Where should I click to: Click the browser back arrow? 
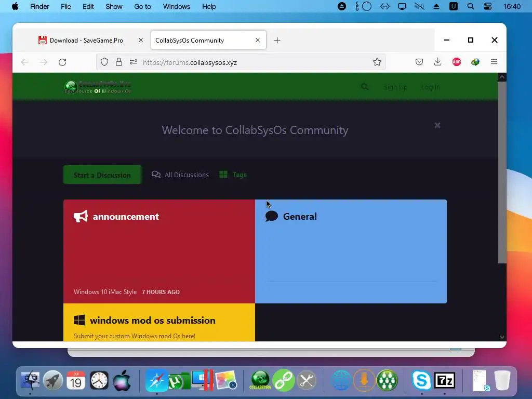point(25,62)
